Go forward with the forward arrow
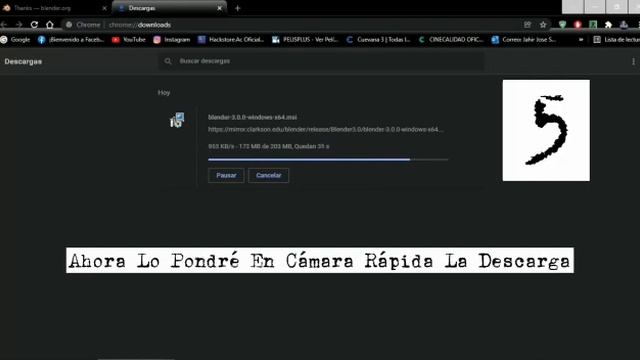The image size is (640, 360). 19,24
